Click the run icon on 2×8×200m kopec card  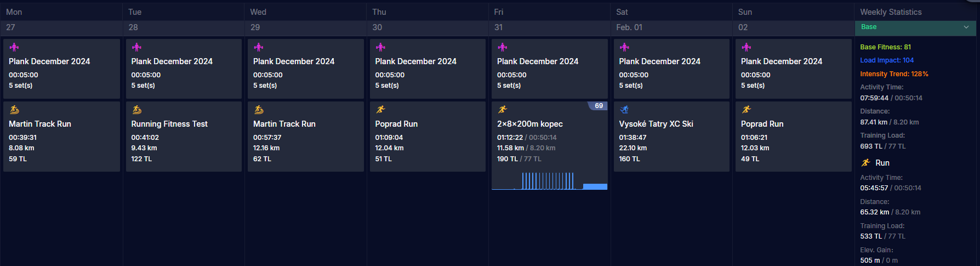click(x=503, y=110)
